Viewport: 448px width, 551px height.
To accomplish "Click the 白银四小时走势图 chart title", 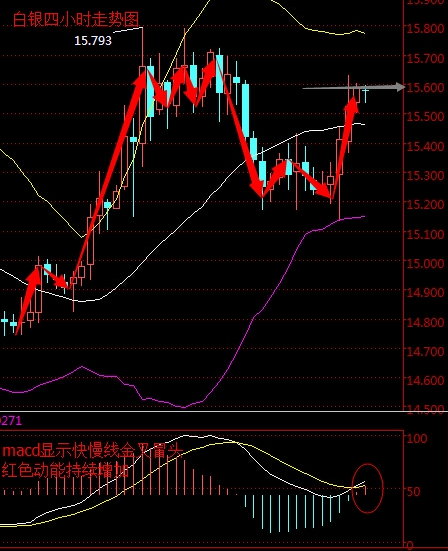I will [x=76, y=19].
